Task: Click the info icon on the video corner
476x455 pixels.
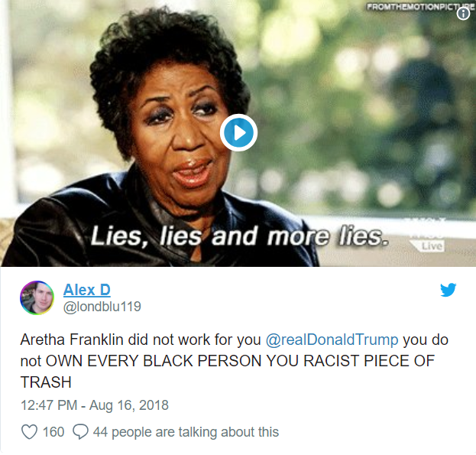Action: click(463, 14)
